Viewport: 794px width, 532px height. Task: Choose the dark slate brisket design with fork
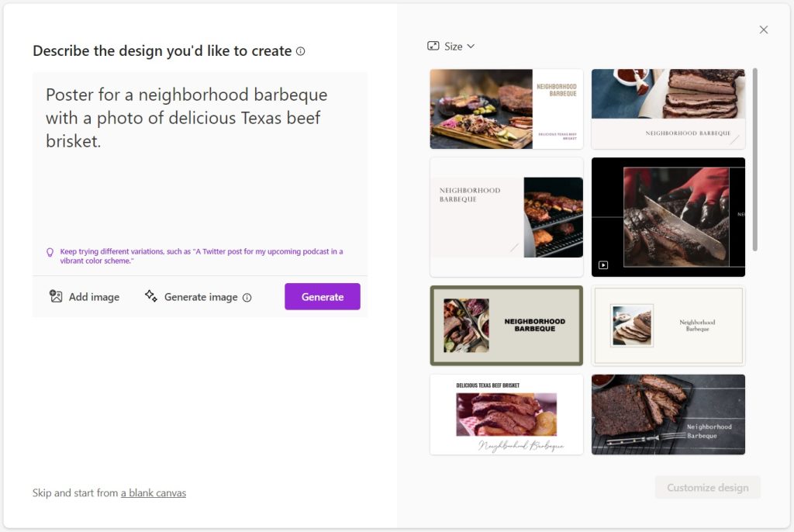click(x=668, y=415)
